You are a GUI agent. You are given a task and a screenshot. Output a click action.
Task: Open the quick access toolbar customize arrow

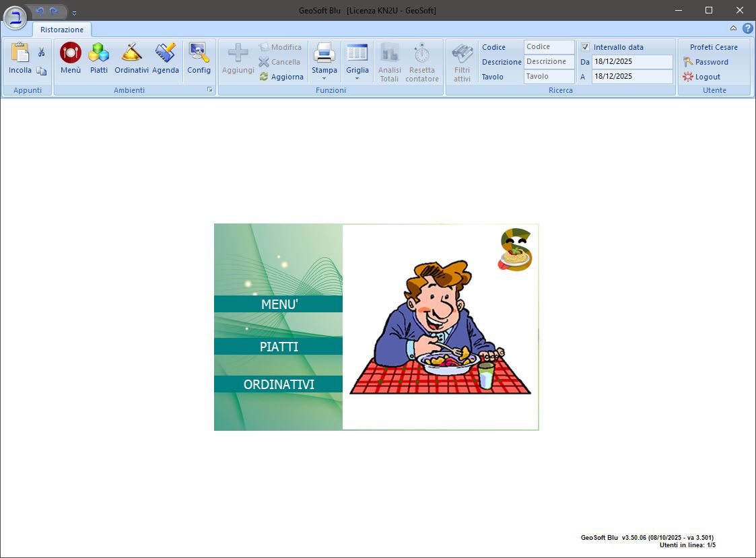click(74, 12)
